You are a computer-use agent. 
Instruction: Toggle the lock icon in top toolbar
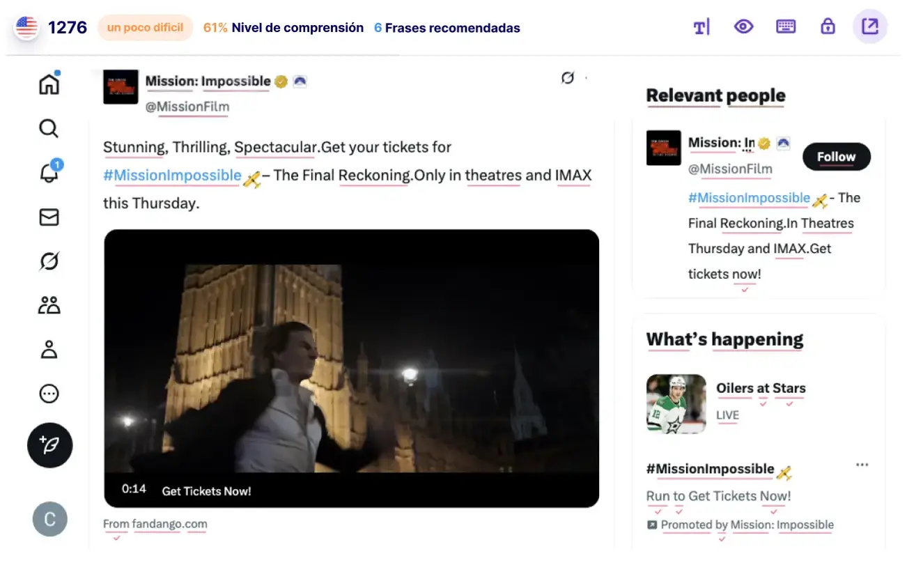pos(828,27)
